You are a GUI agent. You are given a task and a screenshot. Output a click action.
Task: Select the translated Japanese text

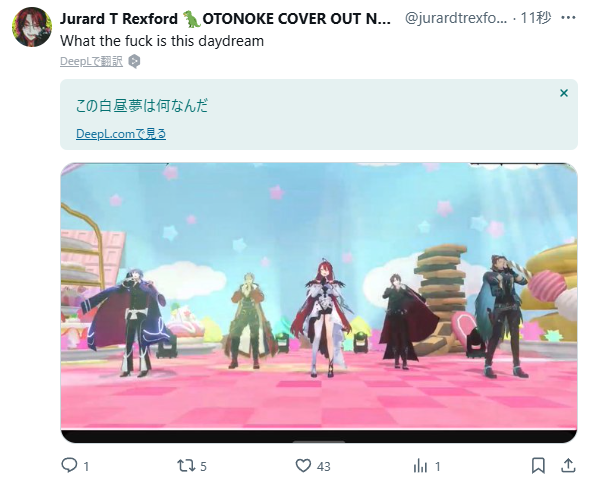tap(141, 106)
